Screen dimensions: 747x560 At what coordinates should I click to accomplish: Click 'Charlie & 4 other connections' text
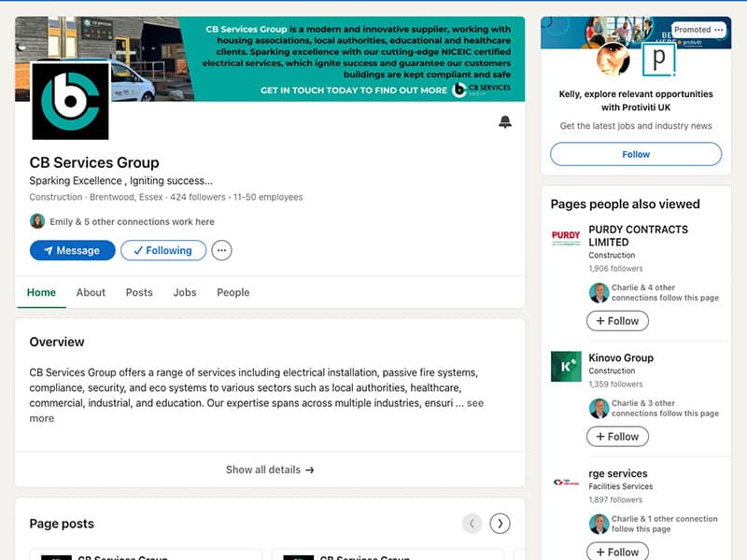click(665, 292)
